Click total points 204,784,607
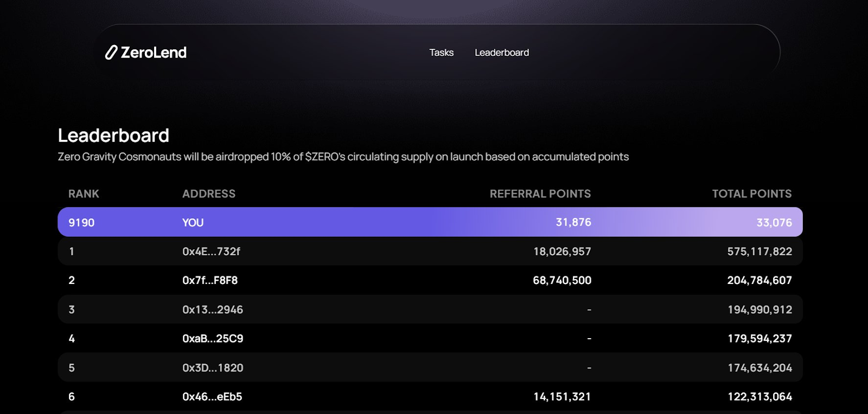The image size is (868, 414). (x=759, y=280)
